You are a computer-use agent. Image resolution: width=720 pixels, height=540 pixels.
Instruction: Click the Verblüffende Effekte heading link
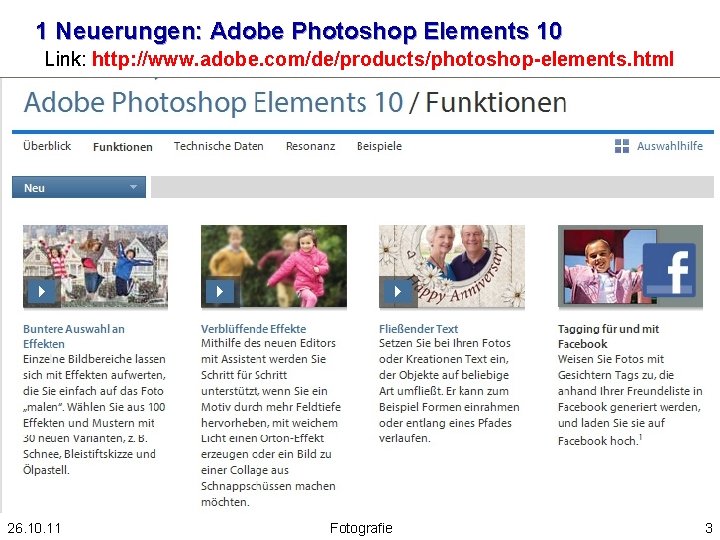253,329
